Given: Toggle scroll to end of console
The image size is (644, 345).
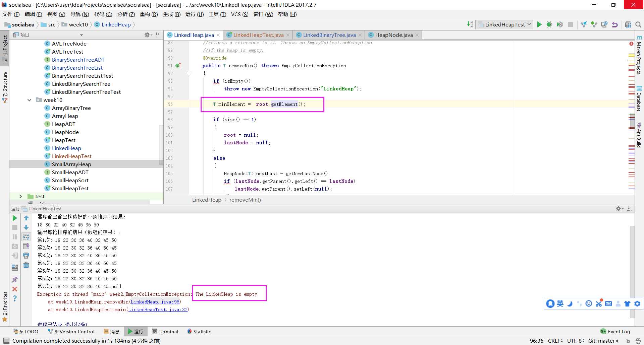Looking at the screenshot, I should pyautogui.click(x=26, y=246).
